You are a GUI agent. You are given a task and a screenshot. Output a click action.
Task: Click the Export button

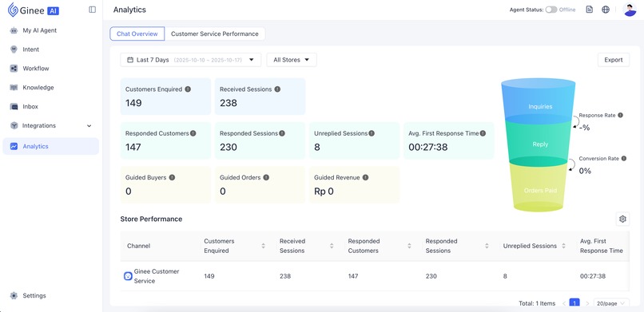coord(614,60)
